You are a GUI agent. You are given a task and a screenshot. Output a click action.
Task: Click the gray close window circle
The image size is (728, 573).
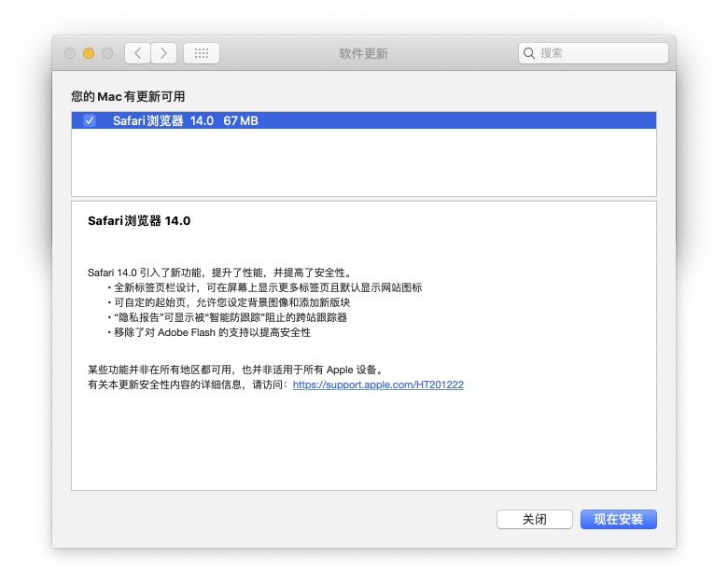pos(70,53)
